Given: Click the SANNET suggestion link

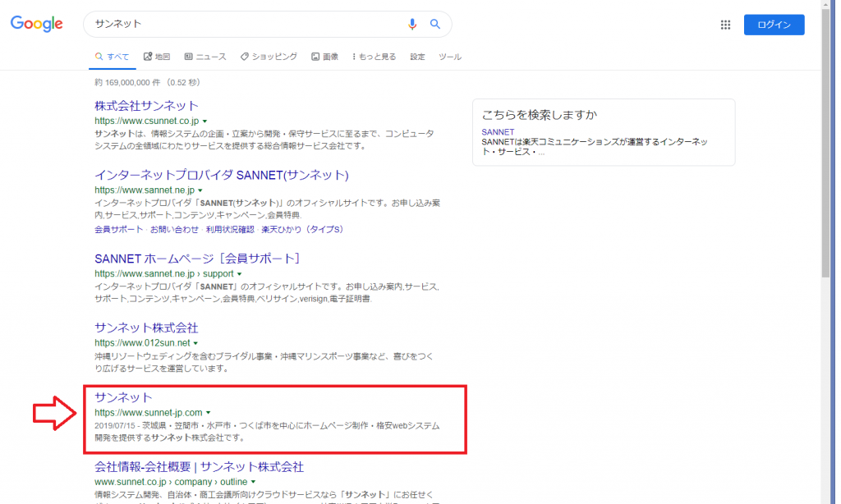Looking at the screenshot, I should click(x=498, y=132).
